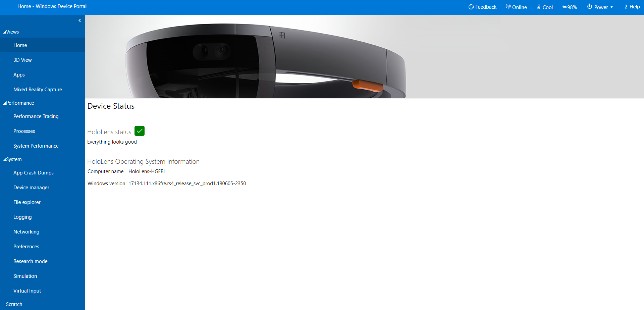Click the Help link text
This screenshot has width=644, height=310.
635,7
